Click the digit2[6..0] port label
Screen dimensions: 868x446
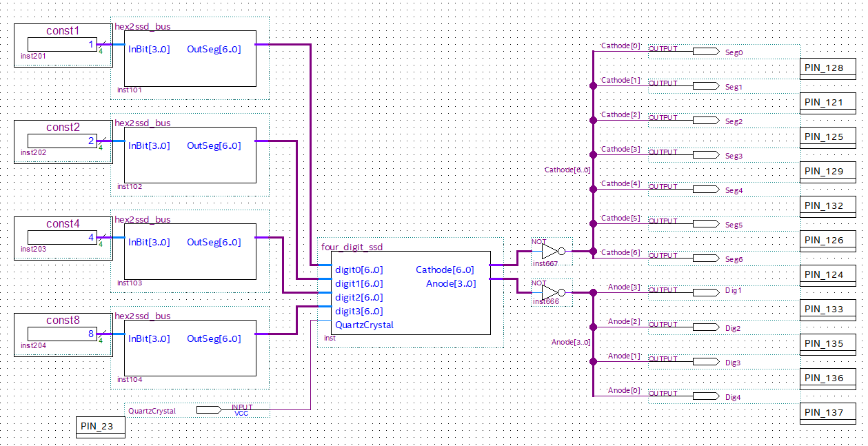[x=359, y=297]
